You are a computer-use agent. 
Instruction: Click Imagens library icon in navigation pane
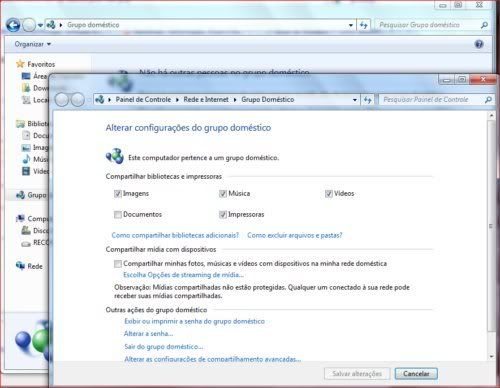pos(26,147)
